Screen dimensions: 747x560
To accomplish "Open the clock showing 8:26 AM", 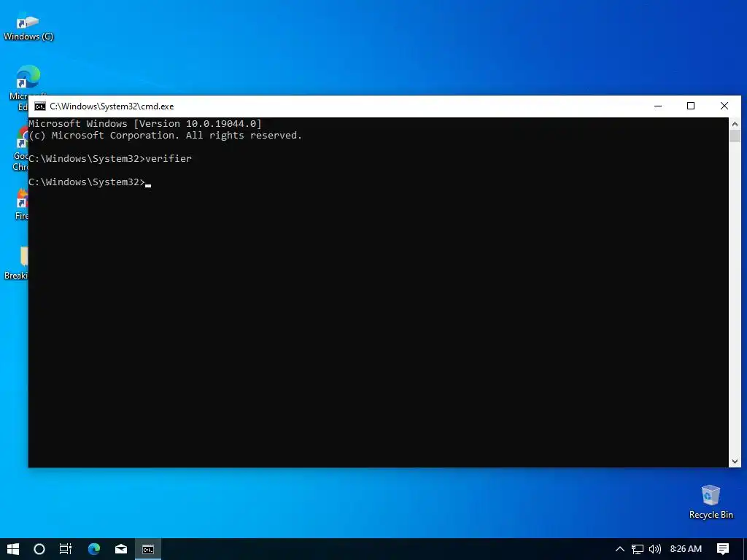I will point(686,549).
